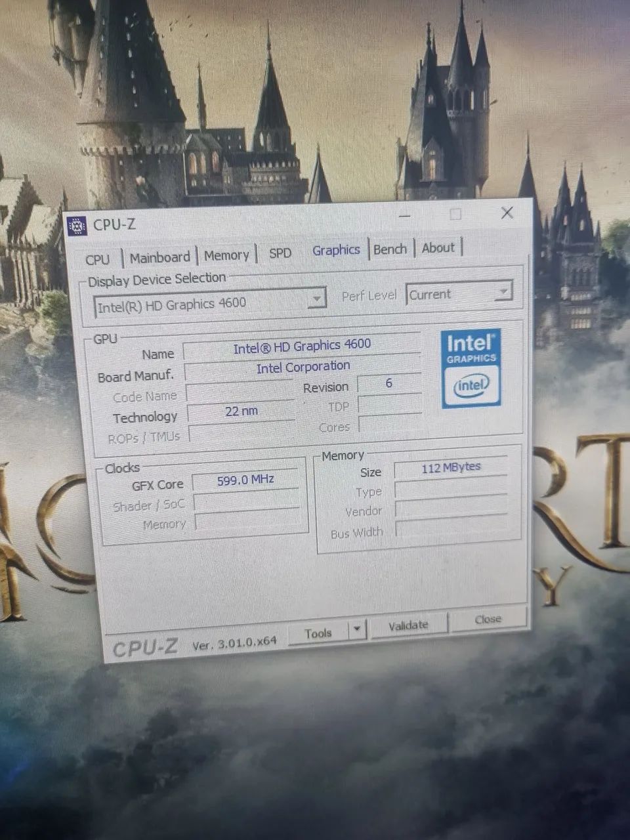630x840 pixels.
Task: Open the Display Device Selection dropdown
Action: pyautogui.click(x=209, y=303)
